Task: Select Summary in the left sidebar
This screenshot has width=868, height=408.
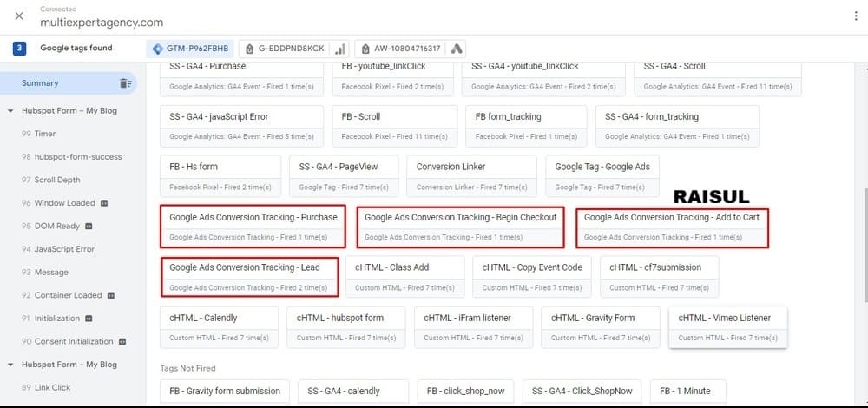Action: (41, 83)
